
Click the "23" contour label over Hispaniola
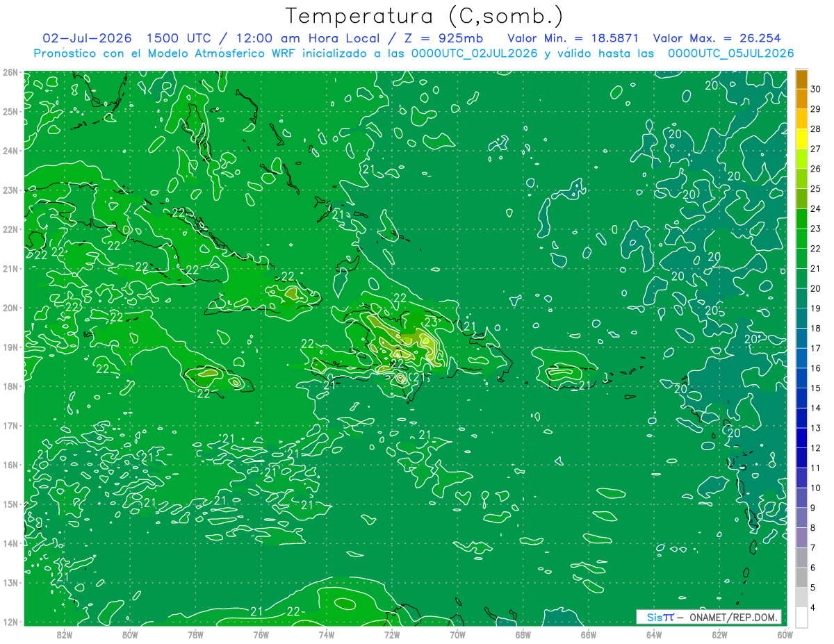[431, 322]
